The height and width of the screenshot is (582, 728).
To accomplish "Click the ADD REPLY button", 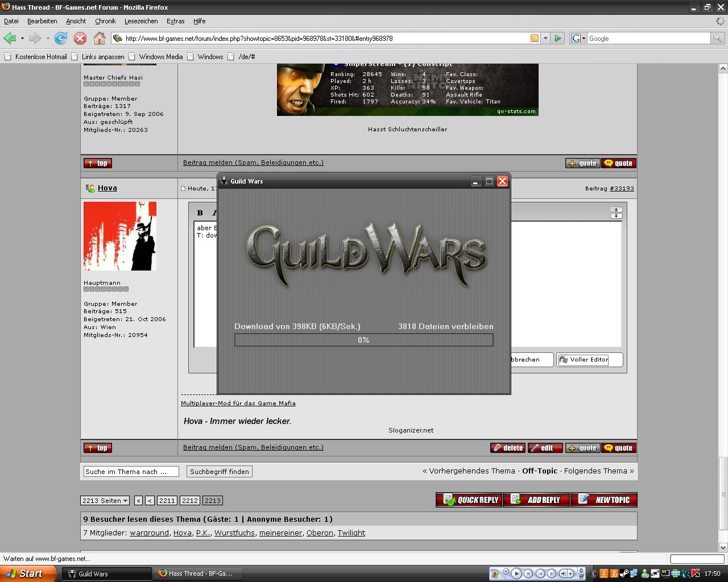I will click(x=536, y=500).
